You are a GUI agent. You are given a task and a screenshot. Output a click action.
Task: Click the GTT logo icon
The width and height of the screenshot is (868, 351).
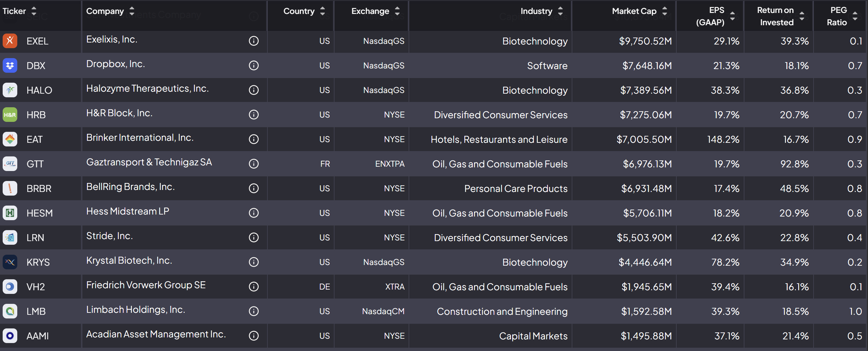point(10,164)
